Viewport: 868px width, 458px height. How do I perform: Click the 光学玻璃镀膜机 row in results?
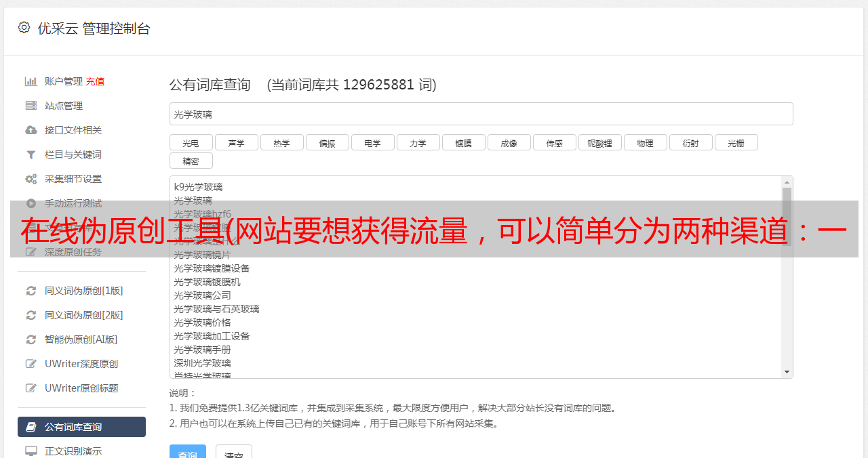[207, 282]
